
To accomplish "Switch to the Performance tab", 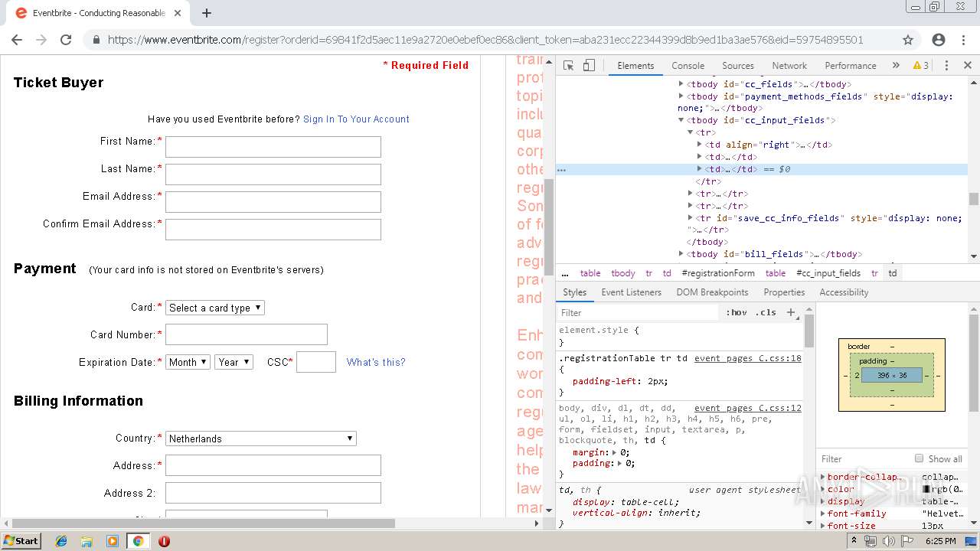I will (x=851, y=66).
